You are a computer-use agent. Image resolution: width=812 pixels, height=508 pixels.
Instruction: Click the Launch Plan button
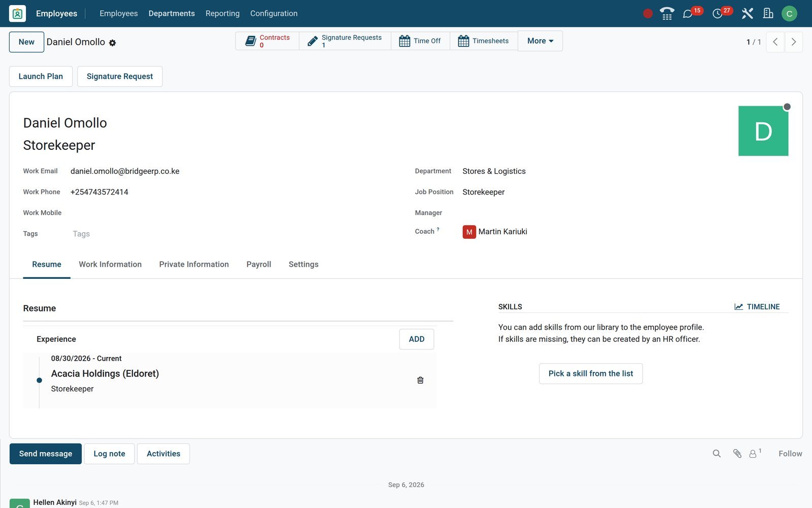click(41, 76)
